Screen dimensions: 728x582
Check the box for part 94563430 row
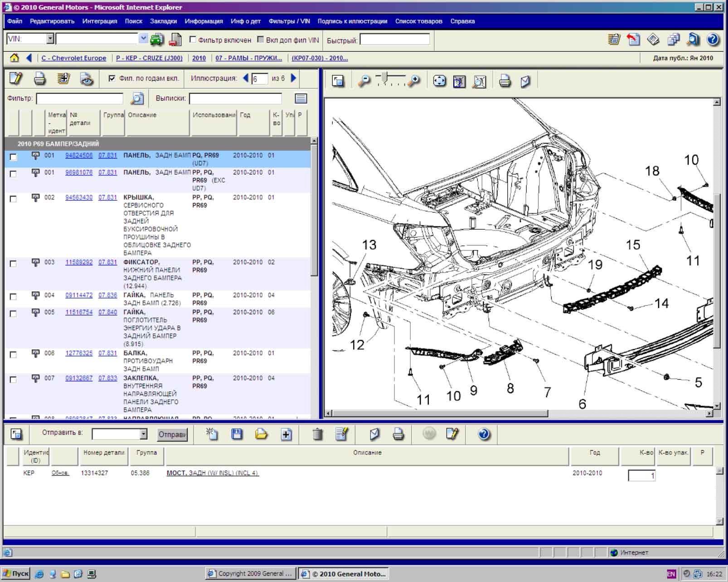13,199
